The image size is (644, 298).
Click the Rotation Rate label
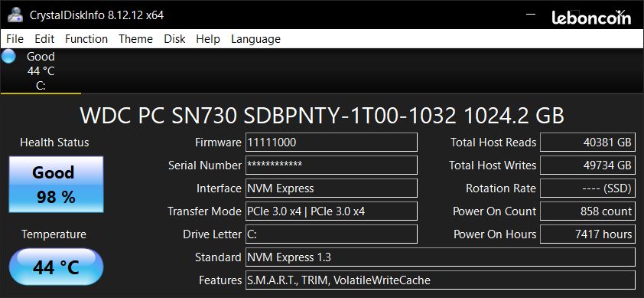501,188
